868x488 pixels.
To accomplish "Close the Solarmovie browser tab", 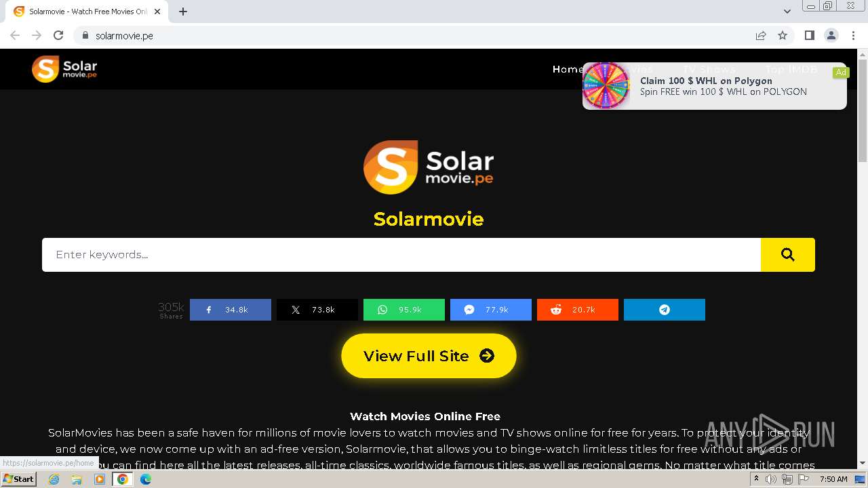I will (x=157, y=12).
